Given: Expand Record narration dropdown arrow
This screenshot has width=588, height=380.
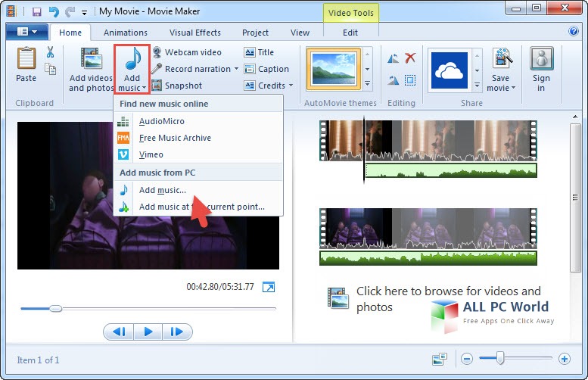Looking at the screenshot, I should point(236,69).
